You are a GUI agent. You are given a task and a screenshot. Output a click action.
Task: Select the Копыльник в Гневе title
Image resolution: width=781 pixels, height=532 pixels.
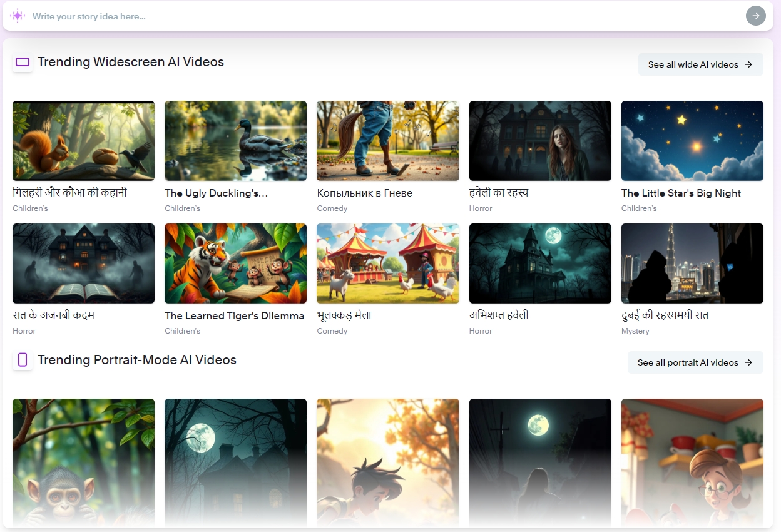click(364, 193)
